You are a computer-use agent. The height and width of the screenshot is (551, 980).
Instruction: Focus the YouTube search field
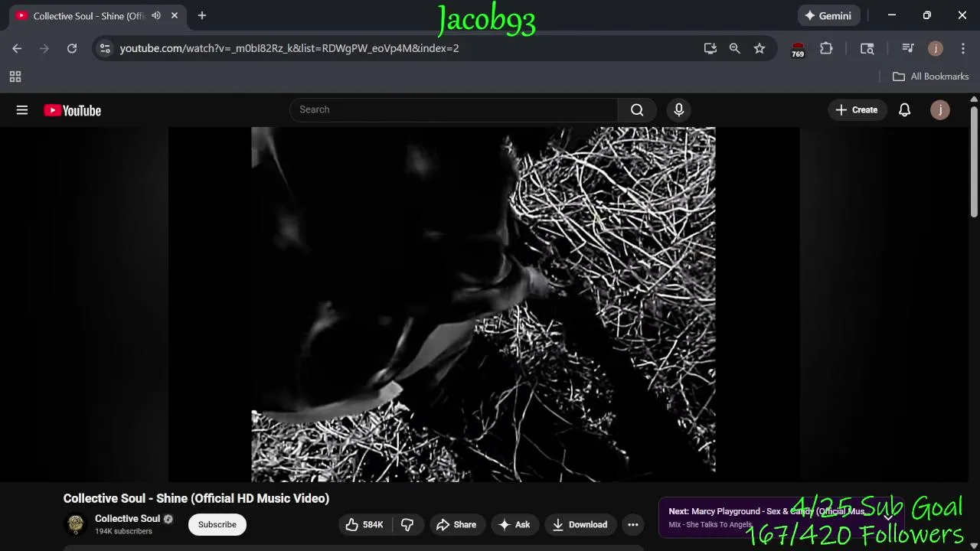coord(453,109)
